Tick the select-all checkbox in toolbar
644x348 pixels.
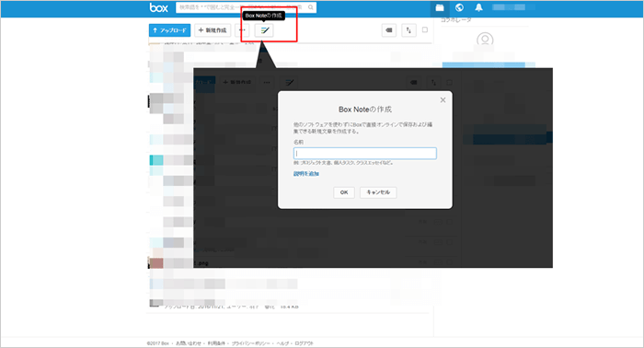coord(425,29)
